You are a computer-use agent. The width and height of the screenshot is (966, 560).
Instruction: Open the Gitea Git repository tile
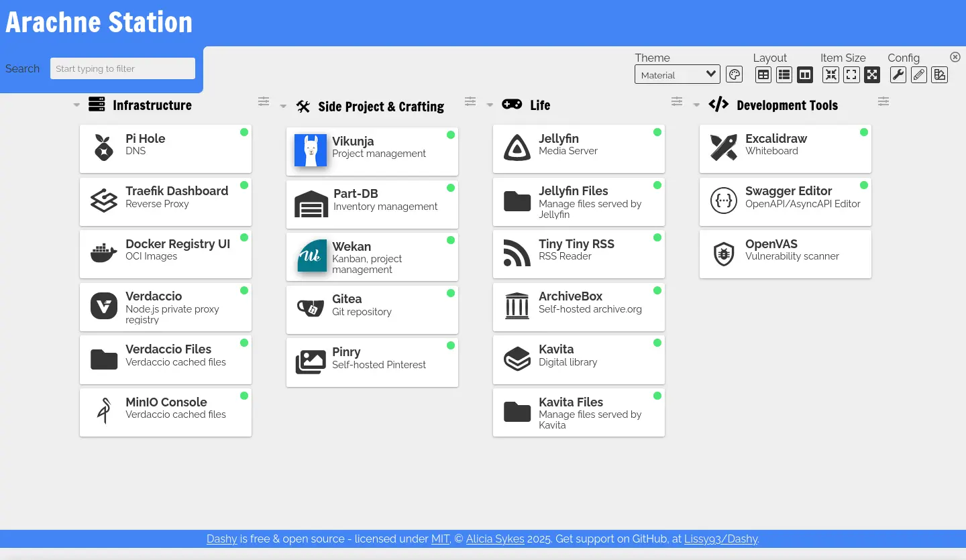click(372, 310)
